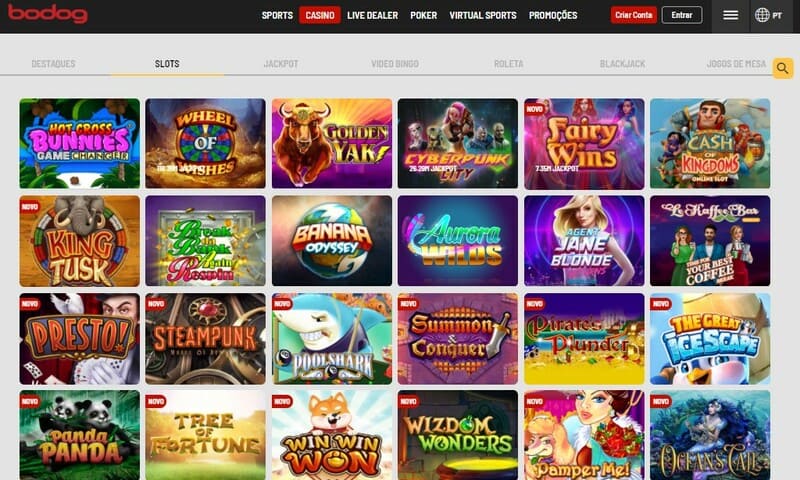The image size is (800, 480).
Task: Click the Criar Conta button
Action: [x=633, y=15]
